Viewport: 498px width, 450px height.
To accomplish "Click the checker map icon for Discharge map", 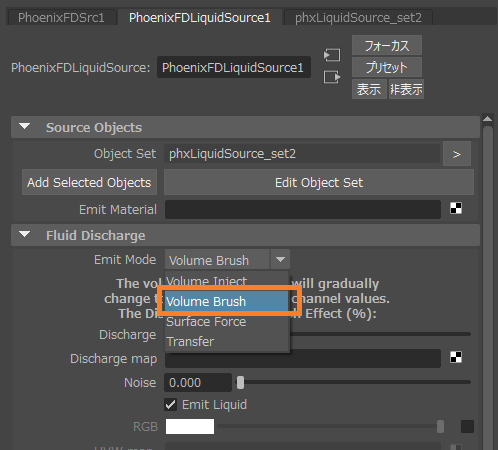I will pos(456,357).
